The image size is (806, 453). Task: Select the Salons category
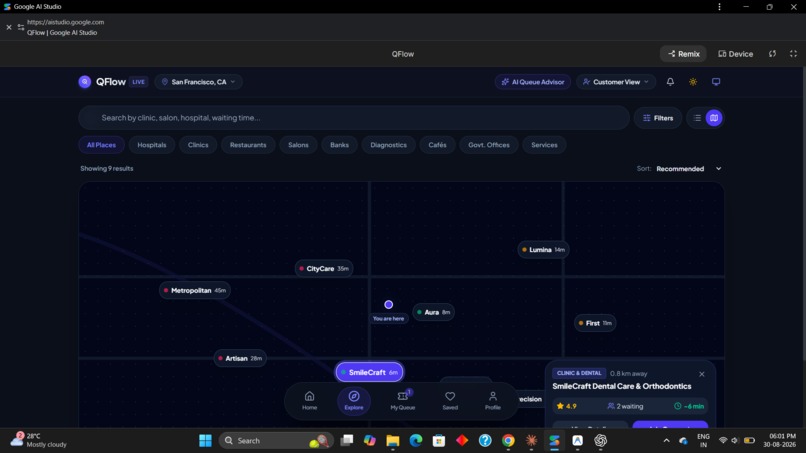point(298,145)
